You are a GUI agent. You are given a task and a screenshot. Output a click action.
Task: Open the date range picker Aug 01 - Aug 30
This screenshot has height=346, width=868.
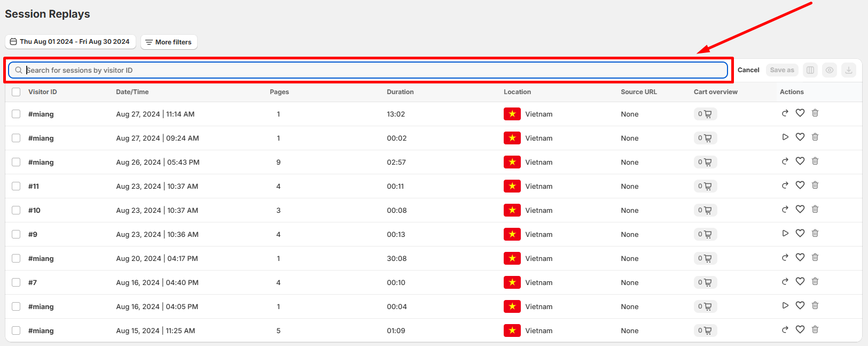tap(70, 42)
